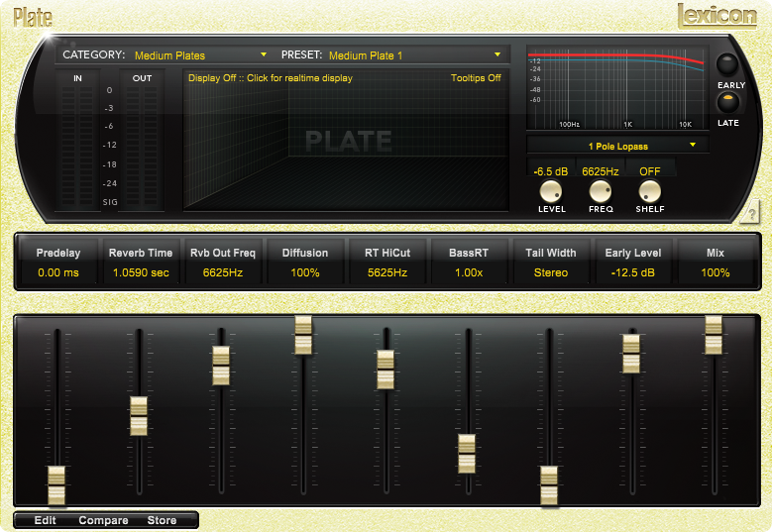This screenshot has width=772, height=532.
Task: Click the Early Level fader handle
Action: point(631,354)
